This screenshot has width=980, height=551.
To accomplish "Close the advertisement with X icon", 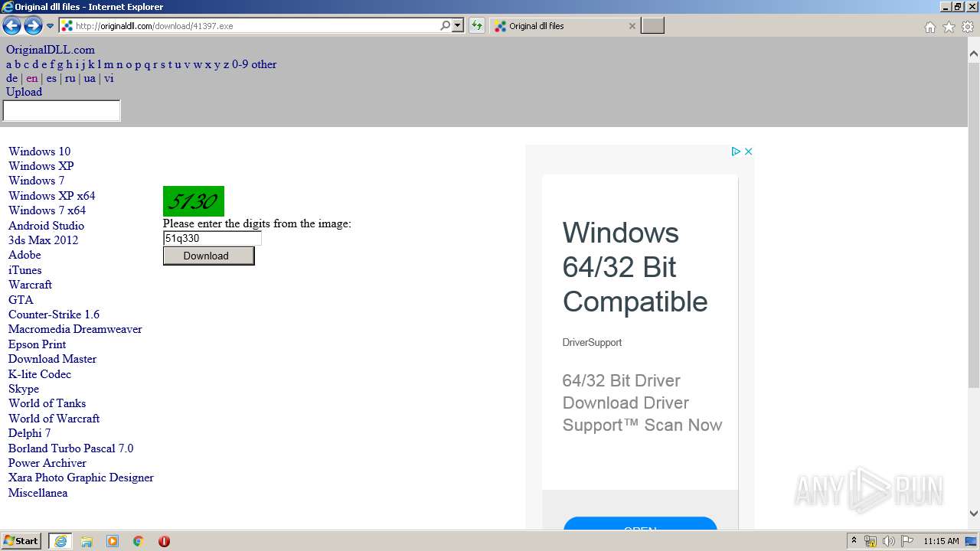I will click(x=749, y=152).
